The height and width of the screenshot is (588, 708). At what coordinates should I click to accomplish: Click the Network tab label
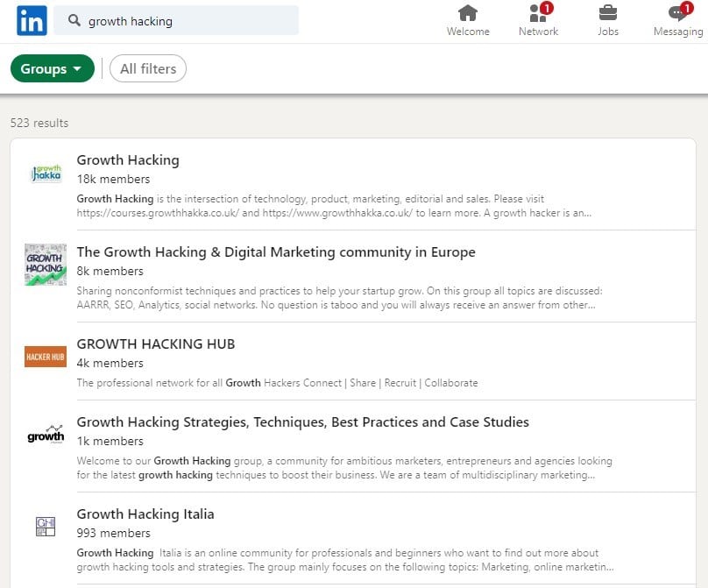(538, 32)
